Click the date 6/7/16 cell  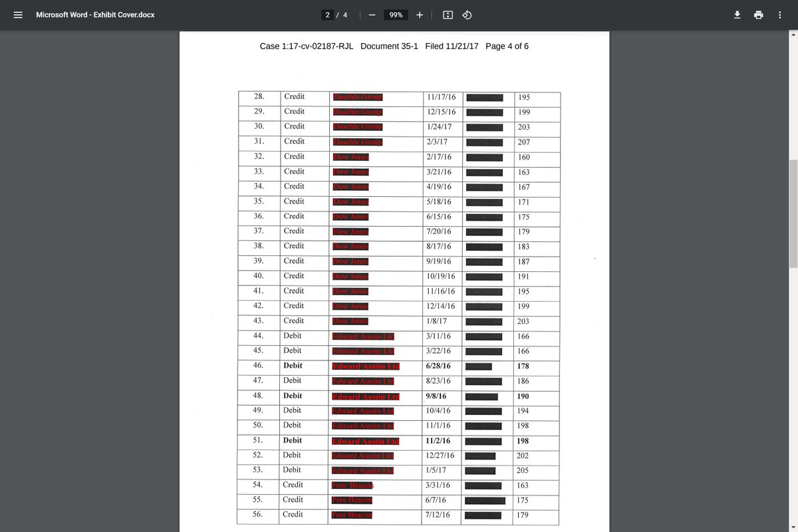click(437, 500)
